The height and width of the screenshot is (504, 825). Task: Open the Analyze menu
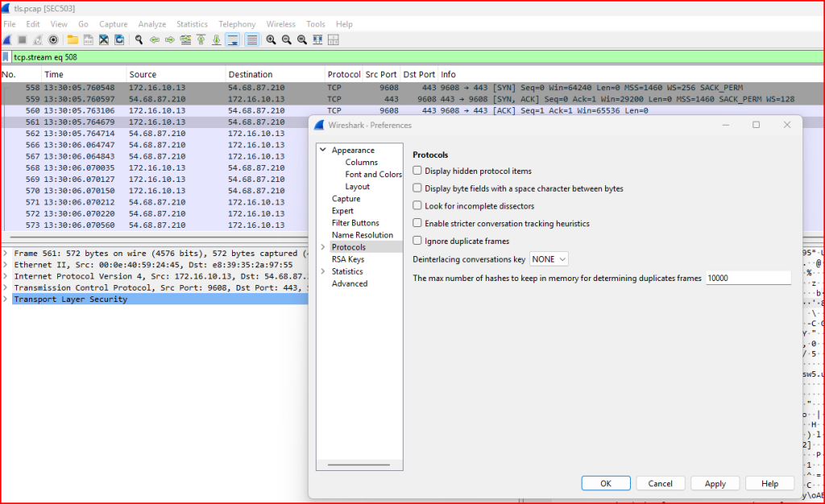[152, 24]
